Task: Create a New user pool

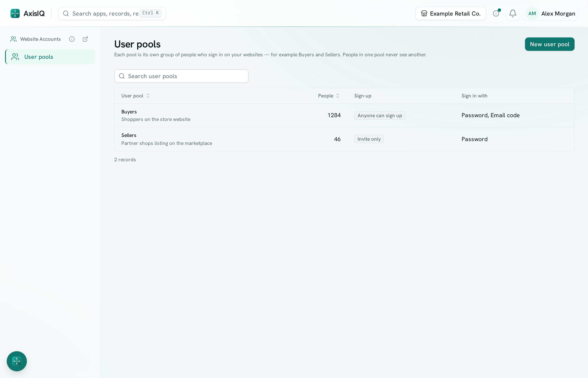Action: tap(550, 44)
